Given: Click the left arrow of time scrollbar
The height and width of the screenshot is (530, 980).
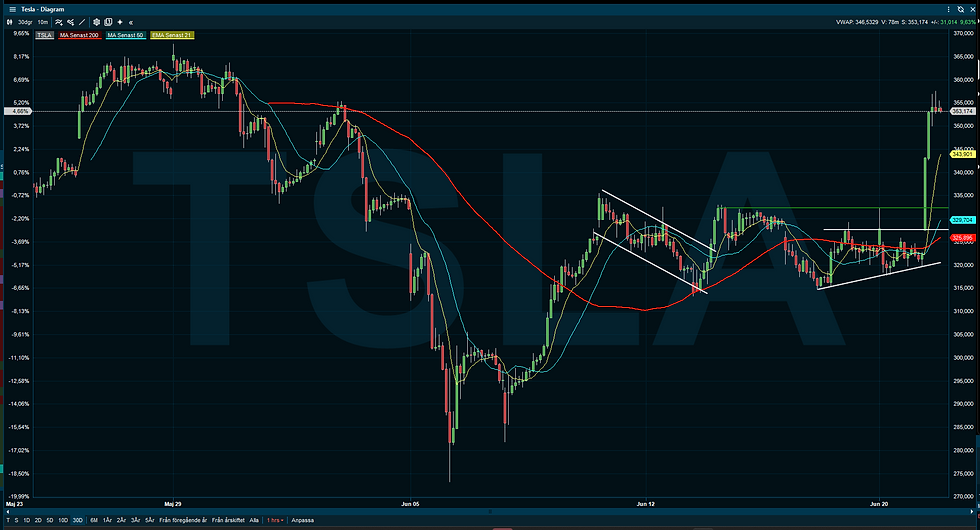Looking at the screenshot, I should [8, 511].
